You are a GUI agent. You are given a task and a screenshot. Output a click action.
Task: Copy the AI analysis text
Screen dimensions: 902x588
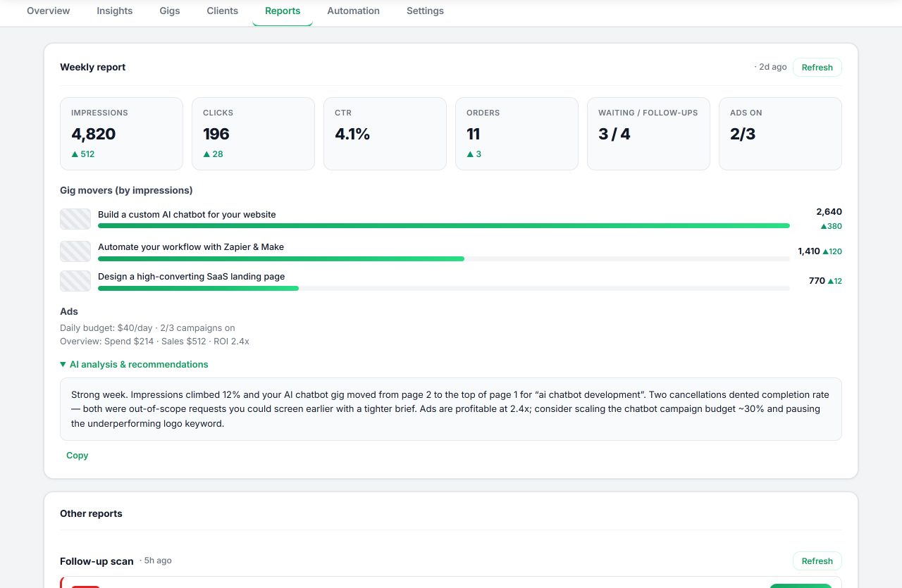78,456
